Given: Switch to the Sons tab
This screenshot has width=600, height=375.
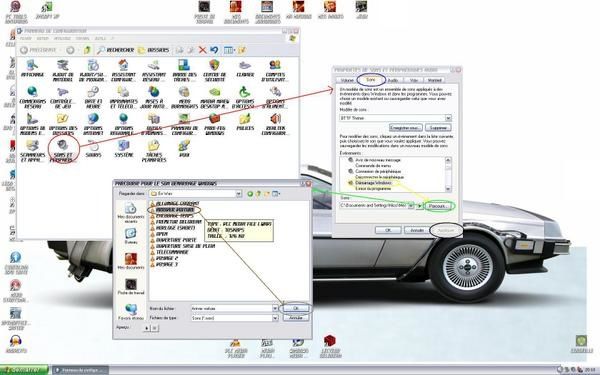Looking at the screenshot, I should pyautogui.click(x=370, y=80).
